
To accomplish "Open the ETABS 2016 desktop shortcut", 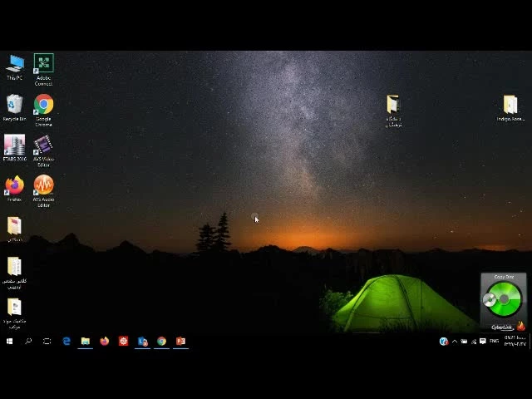I will tap(14, 146).
